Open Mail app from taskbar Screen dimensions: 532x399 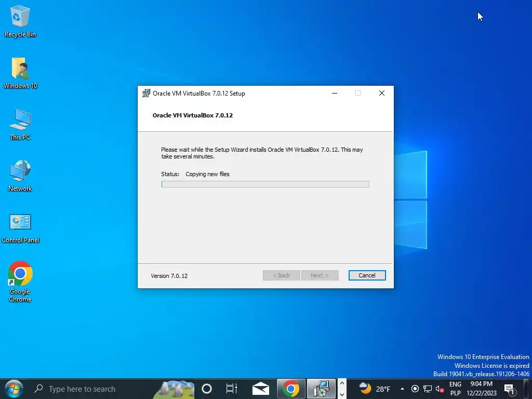click(261, 389)
